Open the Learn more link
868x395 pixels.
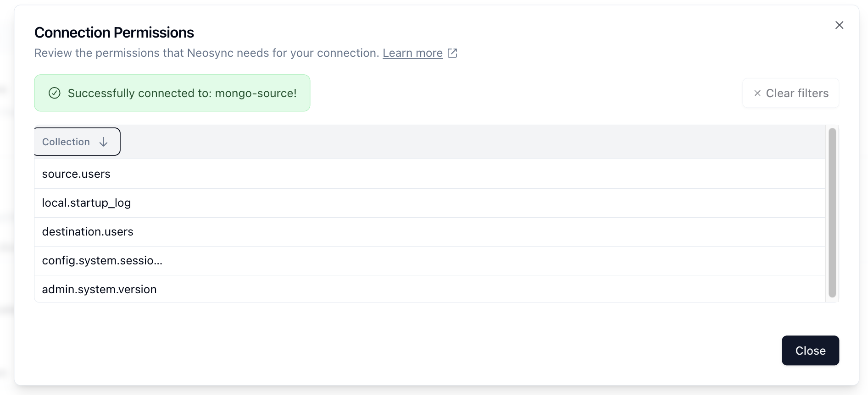tap(412, 53)
